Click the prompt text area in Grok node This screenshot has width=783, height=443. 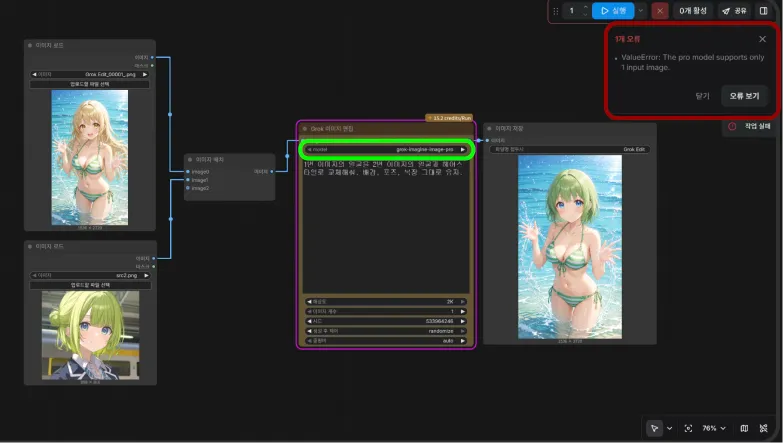pos(386,226)
